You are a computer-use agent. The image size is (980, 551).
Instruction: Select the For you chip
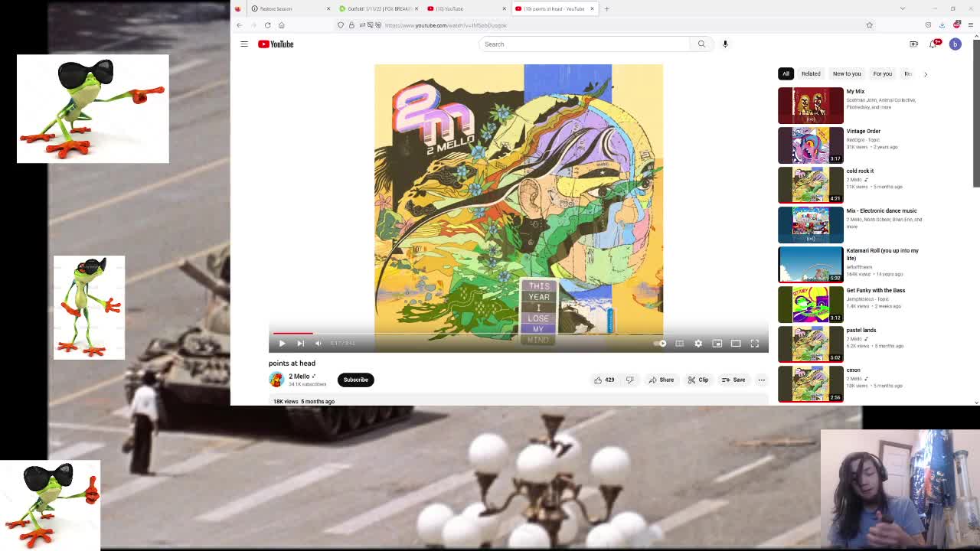tap(882, 73)
